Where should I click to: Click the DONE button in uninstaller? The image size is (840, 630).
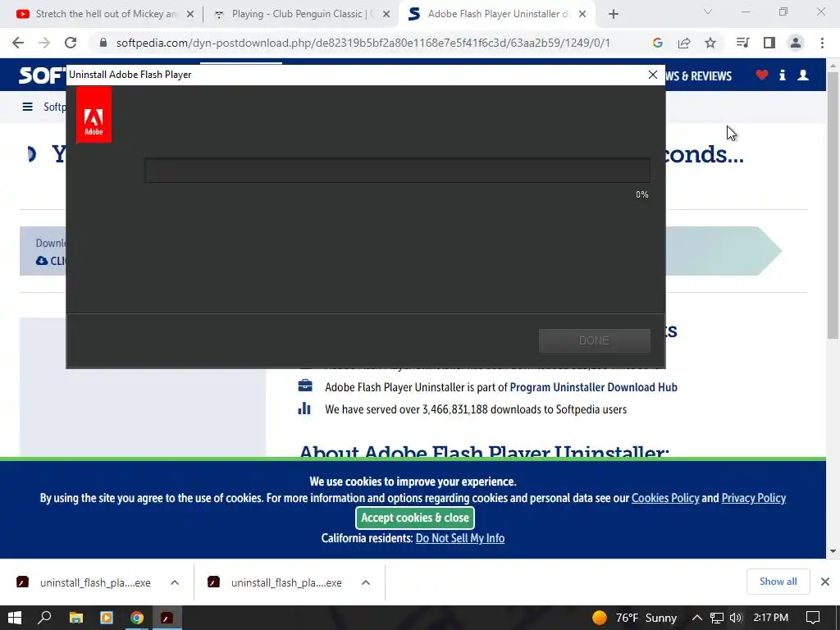pyautogui.click(x=594, y=340)
